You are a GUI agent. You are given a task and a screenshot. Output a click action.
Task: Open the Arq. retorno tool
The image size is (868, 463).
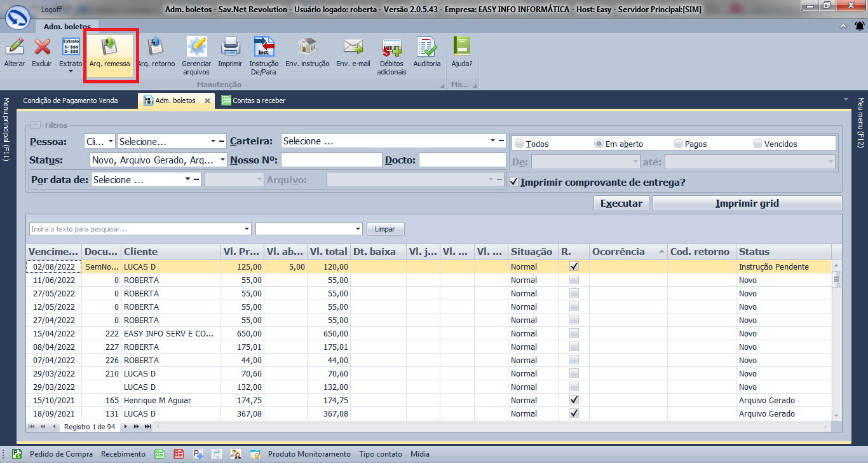(x=156, y=47)
